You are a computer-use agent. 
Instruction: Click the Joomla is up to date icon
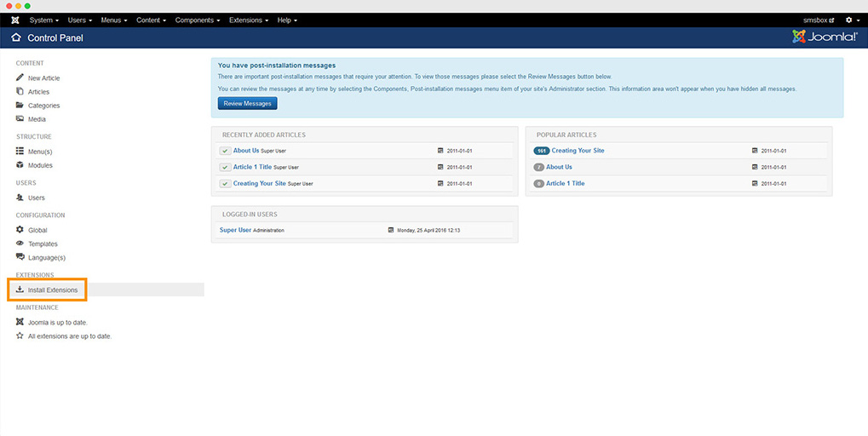pyautogui.click(x=20, y=322)
